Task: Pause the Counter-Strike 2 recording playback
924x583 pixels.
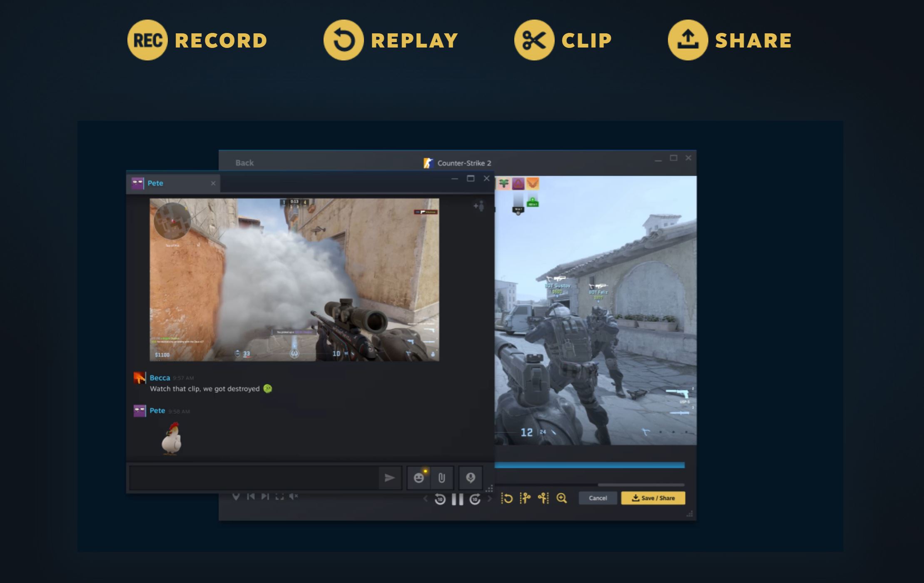Action: coord(458,499)
